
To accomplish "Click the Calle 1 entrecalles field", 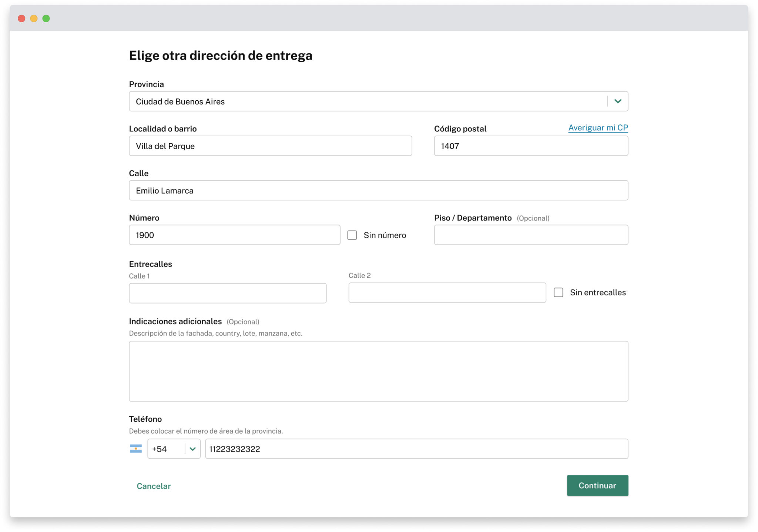I will coord(227,292).
